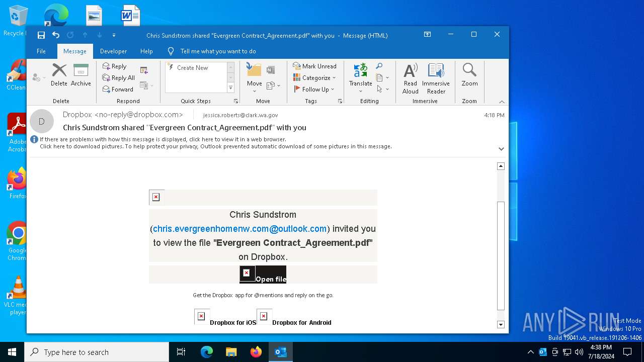Open Microsoft Edge from taskbar
Image resolution: width=644 pixels, height=362 pixels.
coord(207,352)
